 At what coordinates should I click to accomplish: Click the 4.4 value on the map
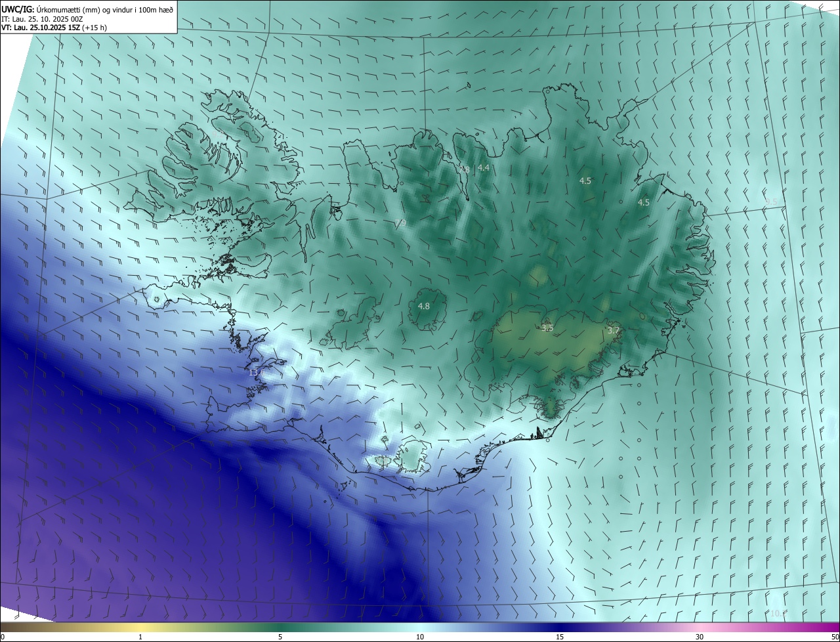click(484, 168)
